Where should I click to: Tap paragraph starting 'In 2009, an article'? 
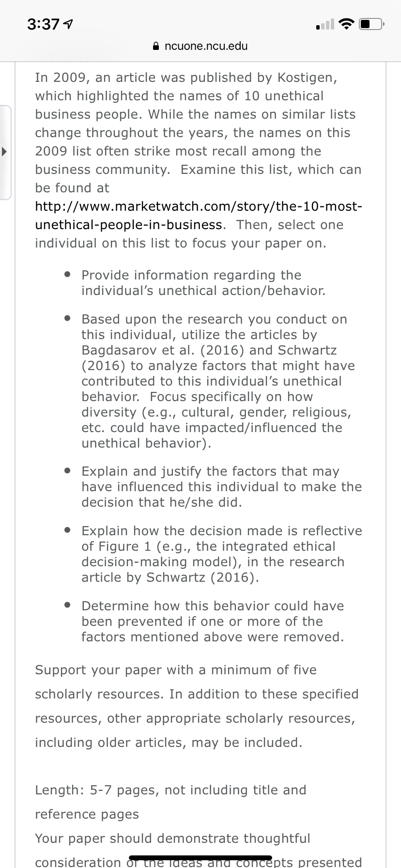199,160
